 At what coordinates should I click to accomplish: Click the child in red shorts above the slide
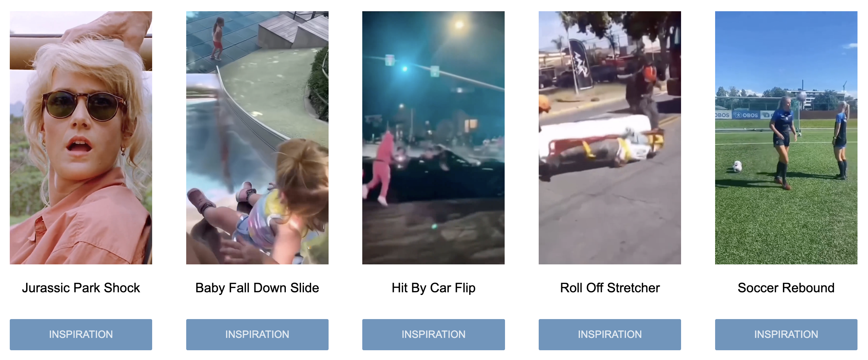217,39
